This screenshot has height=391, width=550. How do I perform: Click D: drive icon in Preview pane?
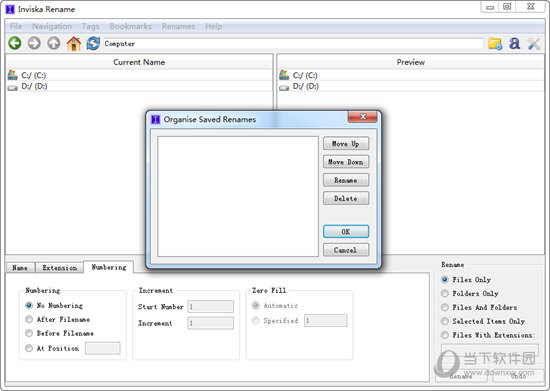(x=284, y=88)
